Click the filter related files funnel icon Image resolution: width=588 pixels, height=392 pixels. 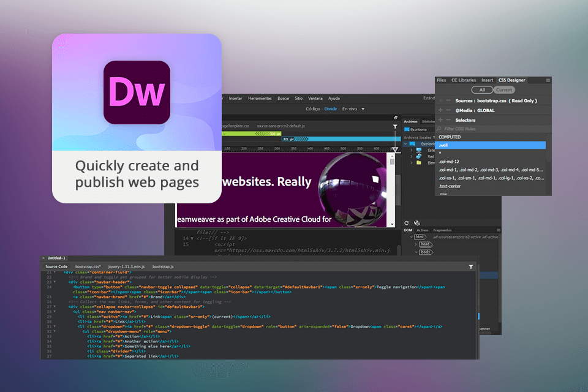tap(395, 127)
